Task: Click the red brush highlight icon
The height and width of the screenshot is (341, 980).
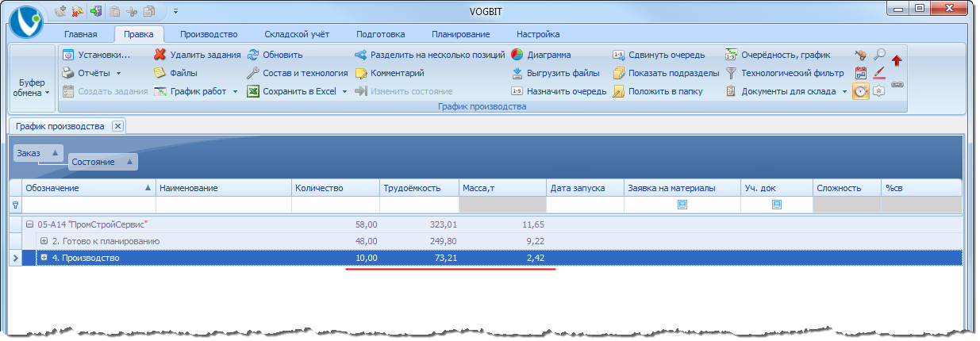Action: (x=879, y=73)
